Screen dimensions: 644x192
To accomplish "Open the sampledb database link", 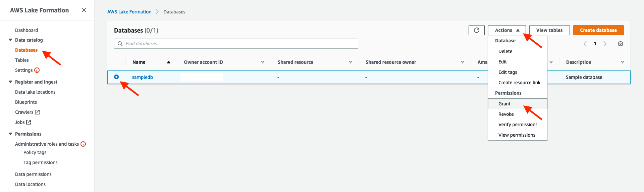I will click(142, 77).
